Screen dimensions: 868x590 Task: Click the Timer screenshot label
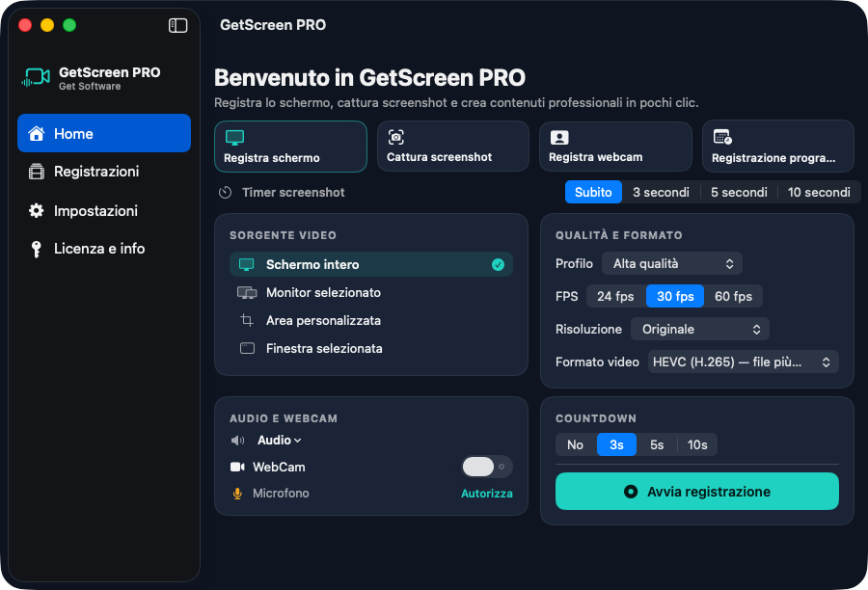293,192
